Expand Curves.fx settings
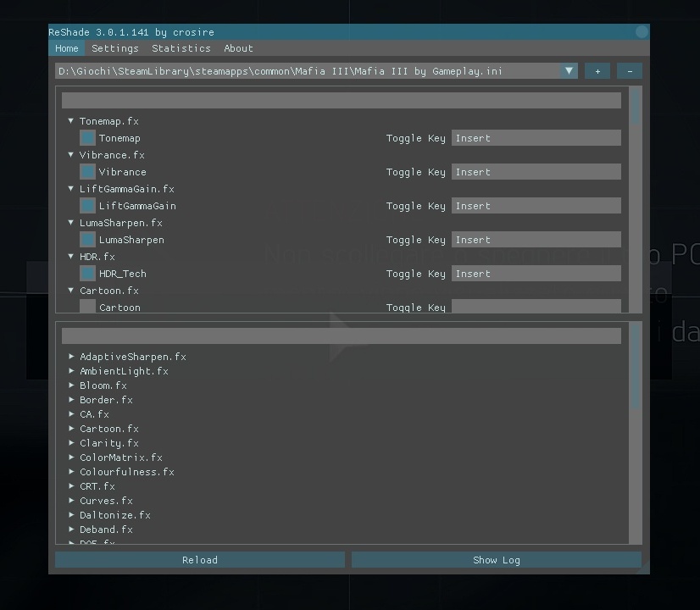 (x=71, y=501)
